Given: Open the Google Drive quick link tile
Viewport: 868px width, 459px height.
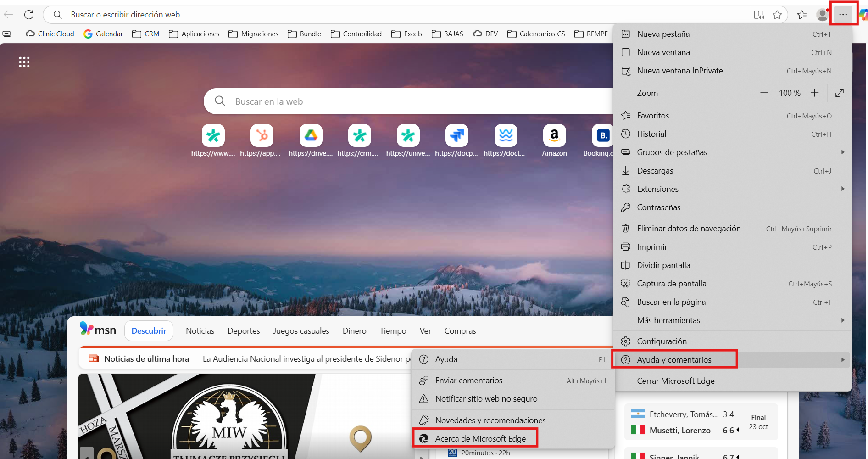Looking at the screenshot, I should 311,136.
